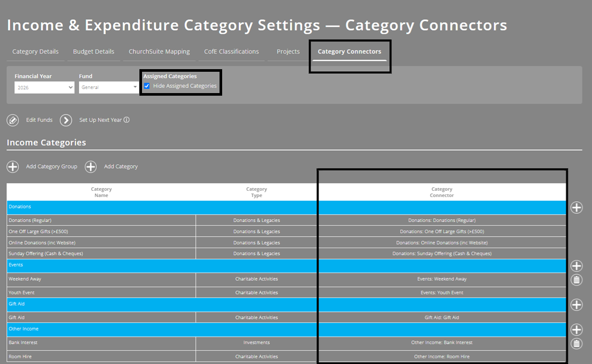Click the Edit Funds pencil icon
Viewport: 592px width, 364px height.
point(13,120)
